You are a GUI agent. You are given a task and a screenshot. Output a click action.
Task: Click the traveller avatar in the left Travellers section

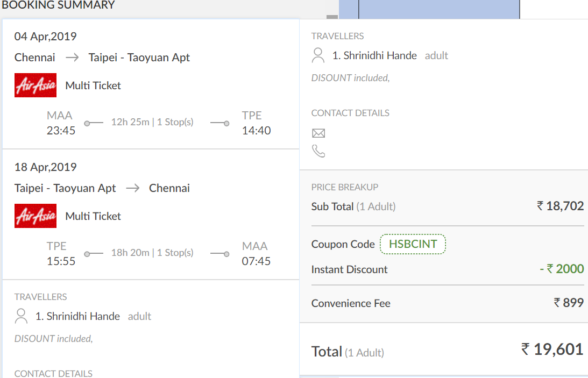[21, 315]
